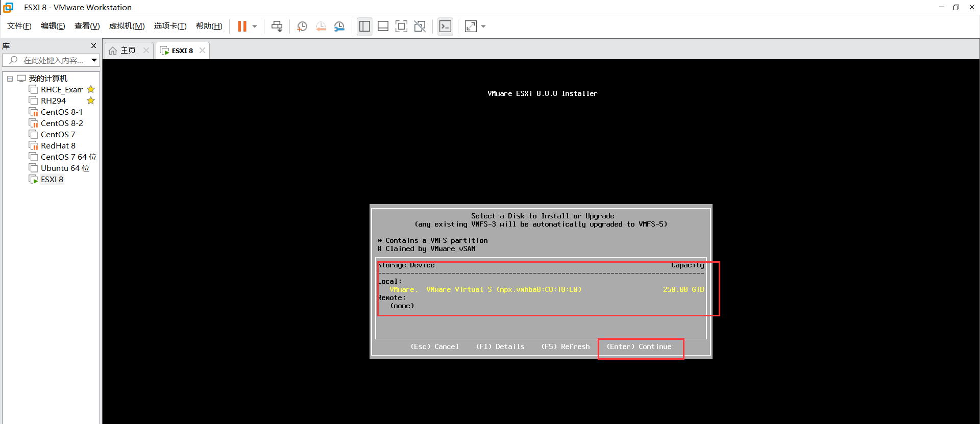Viewport: 980px width, 424px height.
Task: Toggle Unity mode icon
Action: tap(420, 26)
